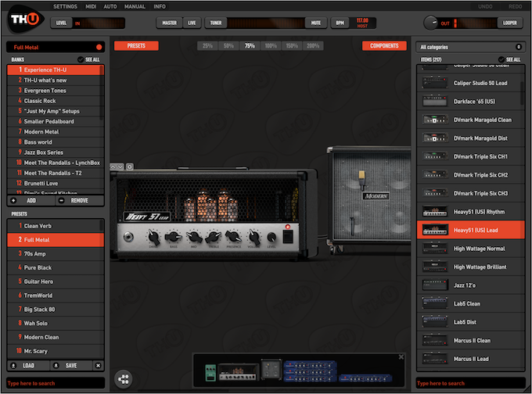Screen dimensions: 532x394
Task: Select the single blue rack unit in the overview
Action: (x=365, y=378)
